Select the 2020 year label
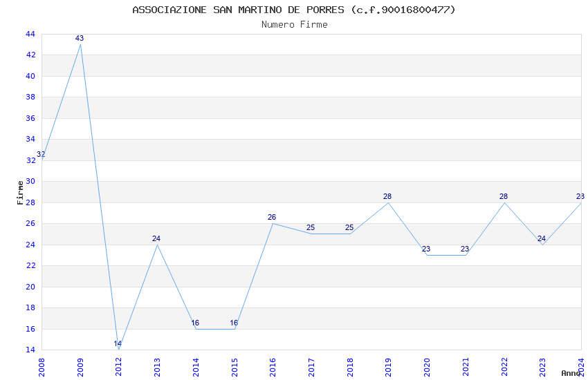The height and width of the screenshot is (380, 588). click(x=427, y=367)
